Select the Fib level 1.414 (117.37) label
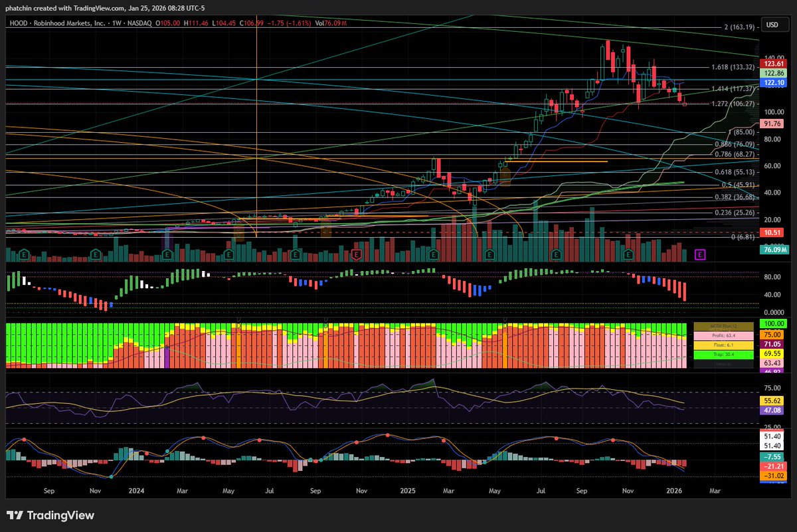Viewport: 797px width, 532px height. [x=732, y=88]
